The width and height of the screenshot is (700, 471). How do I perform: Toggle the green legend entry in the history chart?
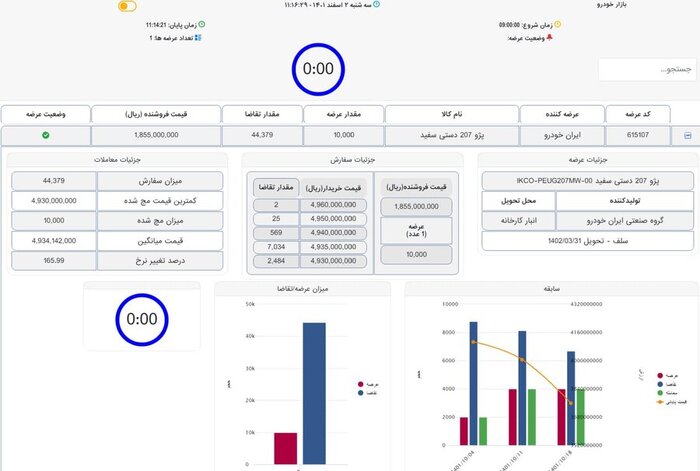pos(660,393)
